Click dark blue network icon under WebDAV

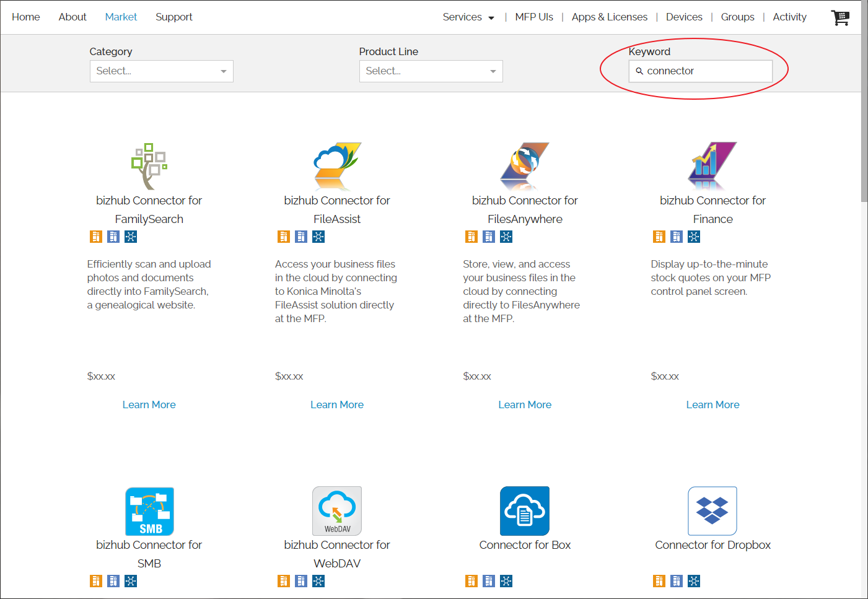[x=318, y=581]
